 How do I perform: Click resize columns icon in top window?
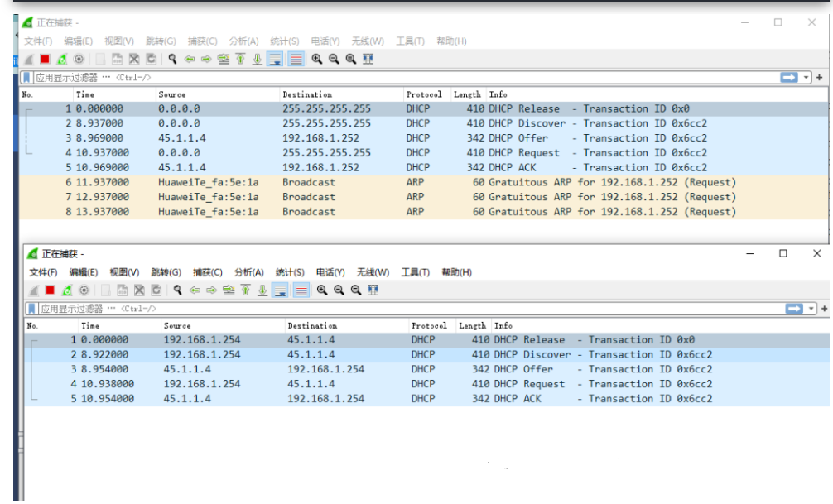[368, 59]
